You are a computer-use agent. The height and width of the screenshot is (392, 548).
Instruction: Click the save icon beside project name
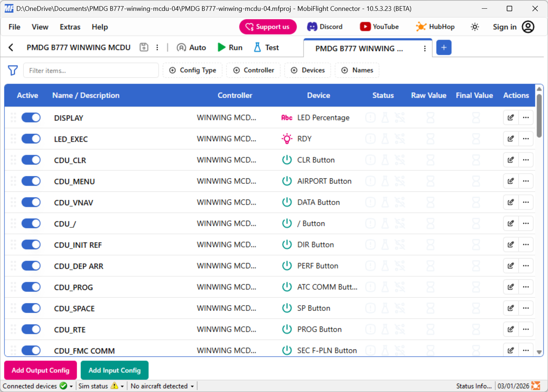144,47
